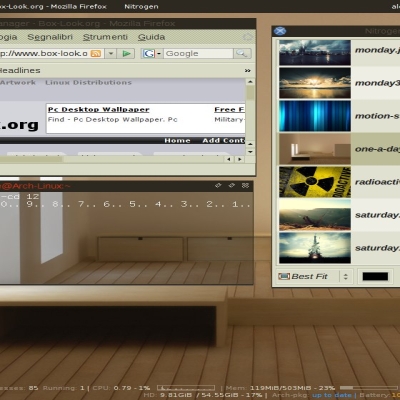Viewport: 400px width, 400px height.
Task: Select the first saturday wallpaper thumbnail
Action: click(315, 215)
